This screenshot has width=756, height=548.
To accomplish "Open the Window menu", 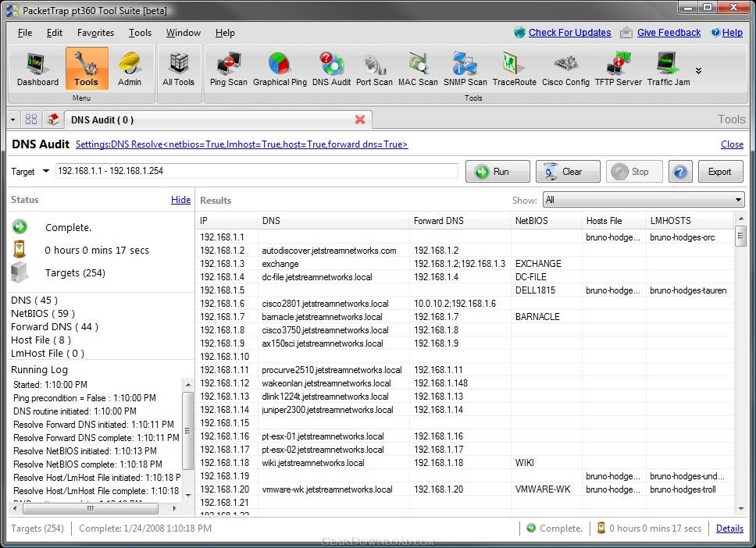I will click(184, 33).
